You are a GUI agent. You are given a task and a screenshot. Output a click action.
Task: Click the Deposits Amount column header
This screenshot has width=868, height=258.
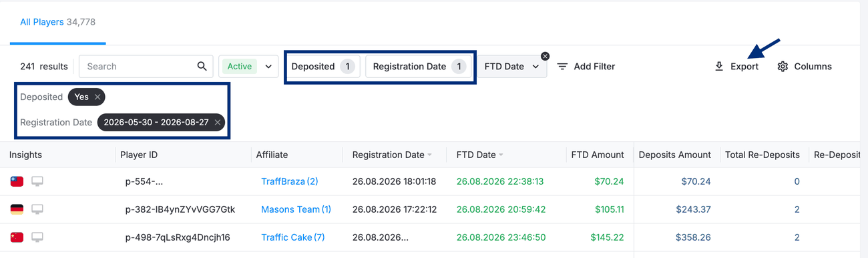tap(674, 155)
